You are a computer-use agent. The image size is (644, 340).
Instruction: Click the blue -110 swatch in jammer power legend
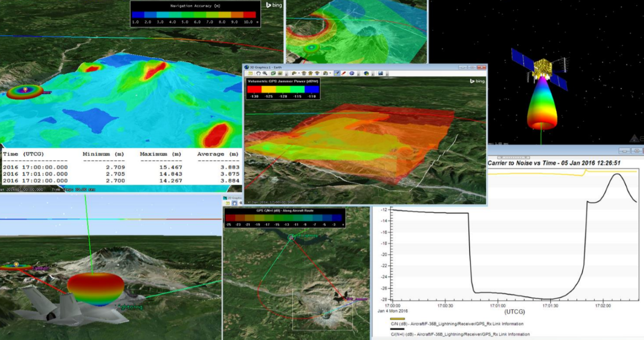[x=311, y=89]
